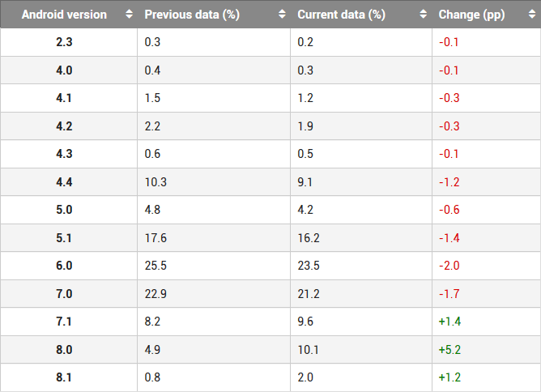The height and width of the screenshot is (392, 541).
Task: Sort using the Previous data sort arrows
Action: coord(282,14)
